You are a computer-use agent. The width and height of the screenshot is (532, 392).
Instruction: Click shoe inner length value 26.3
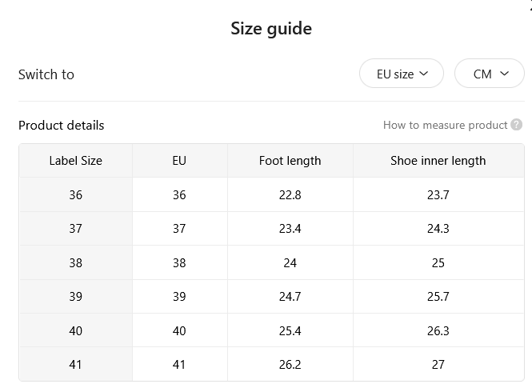coord(438,330)
